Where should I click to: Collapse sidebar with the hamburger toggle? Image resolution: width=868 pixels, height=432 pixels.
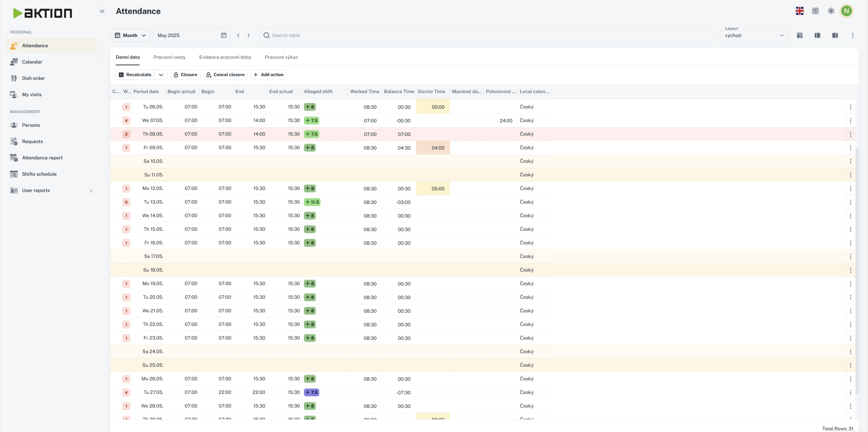point(102,11)
